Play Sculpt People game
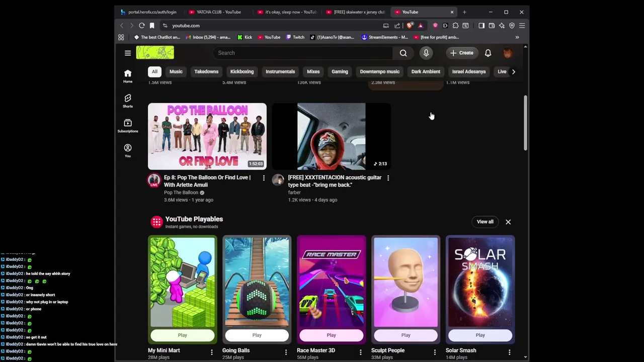644x362 pixels. [x=406, y=335]
